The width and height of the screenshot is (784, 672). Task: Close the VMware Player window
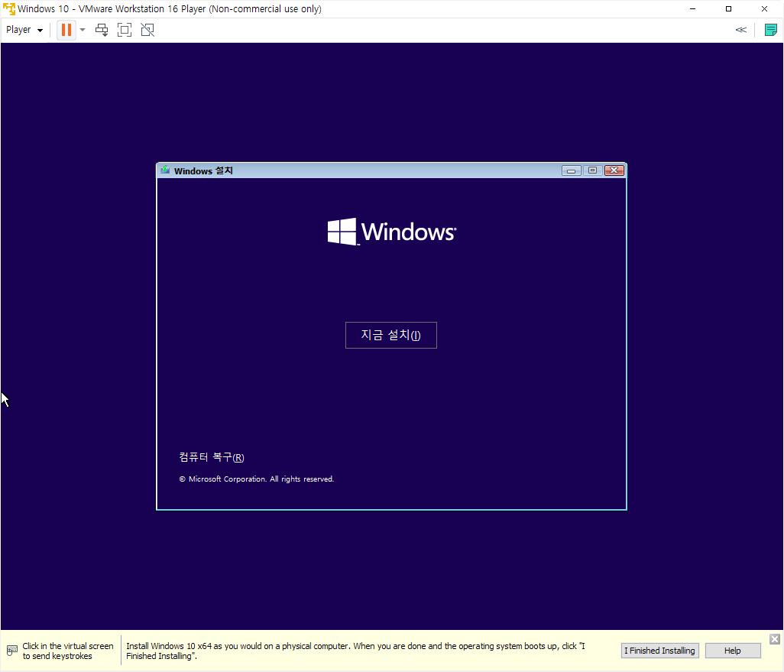[x=764, y=9]
